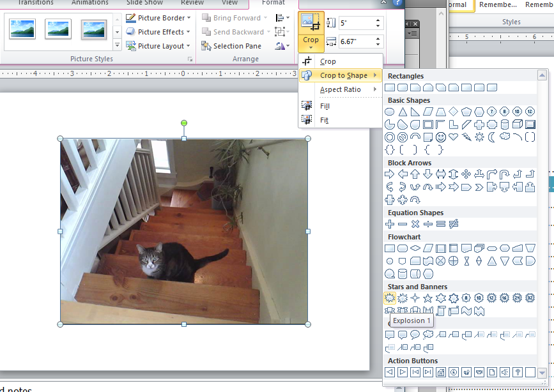Screen dimensions: 554x392
Task: Select the Oval shape in Basic Shapes
Action: (389, 112)
